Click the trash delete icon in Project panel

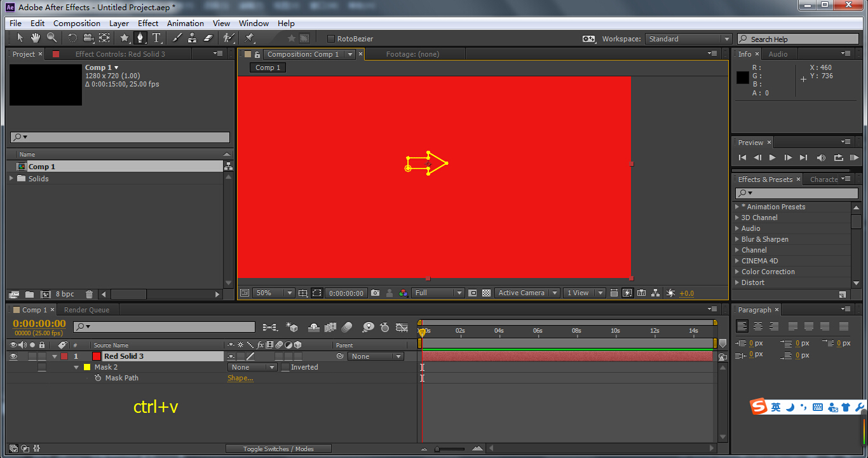pyautogui.click(x=89, y=295)
